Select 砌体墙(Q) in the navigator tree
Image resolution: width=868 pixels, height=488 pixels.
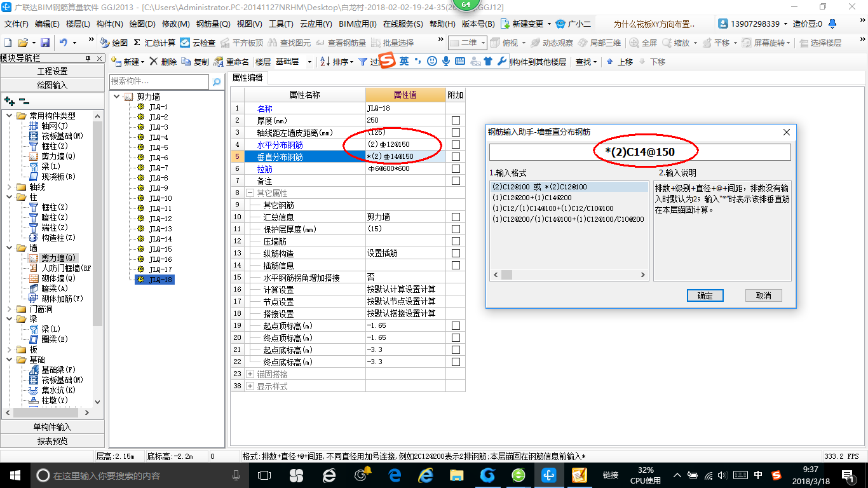[53, 278]
